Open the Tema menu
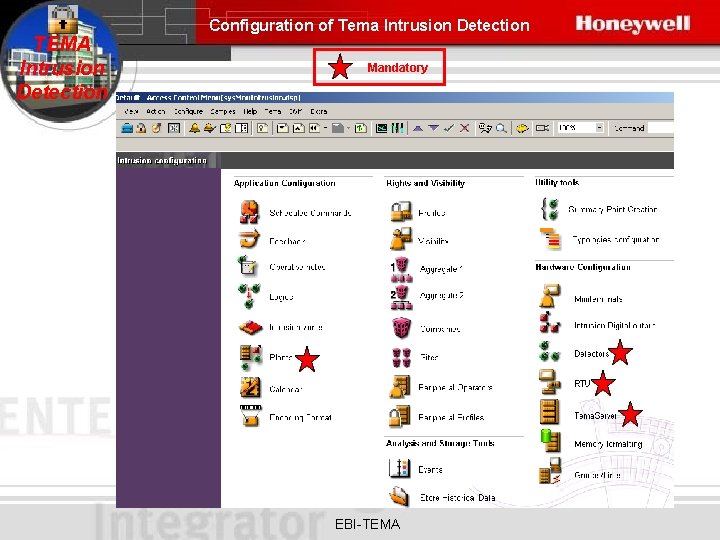 point(273,112)
